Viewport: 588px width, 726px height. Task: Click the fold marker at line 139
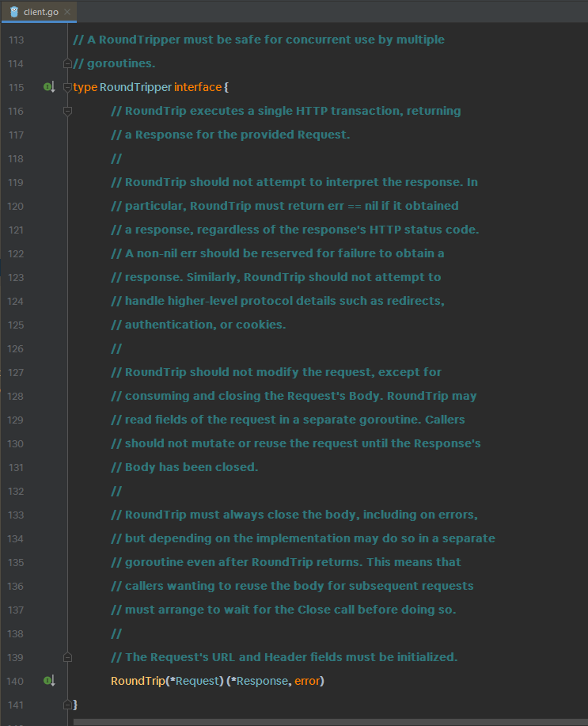67,657
